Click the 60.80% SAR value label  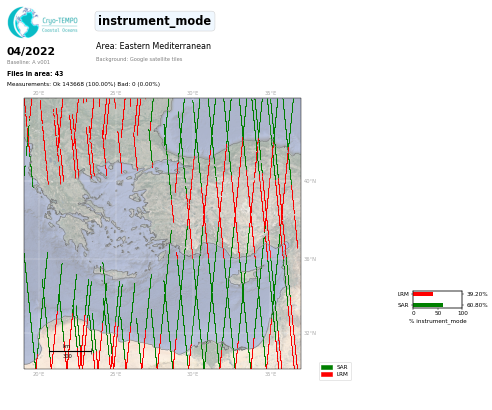click(477, 305)
